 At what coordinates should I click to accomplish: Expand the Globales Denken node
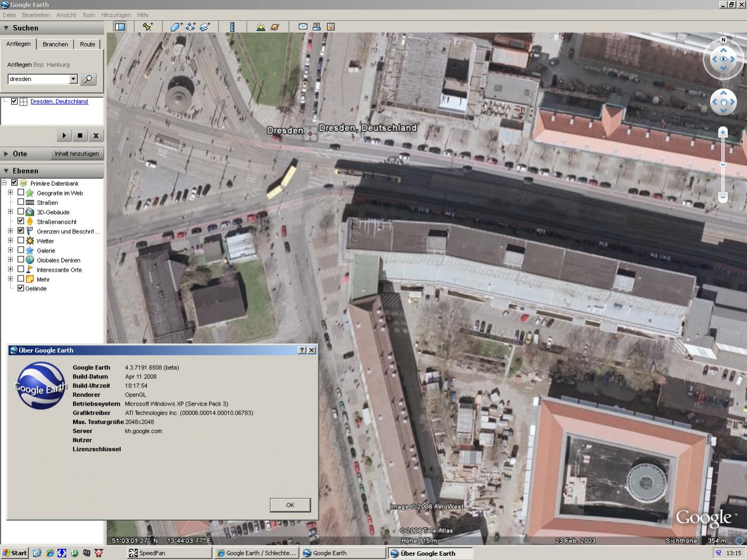(10, 259)
